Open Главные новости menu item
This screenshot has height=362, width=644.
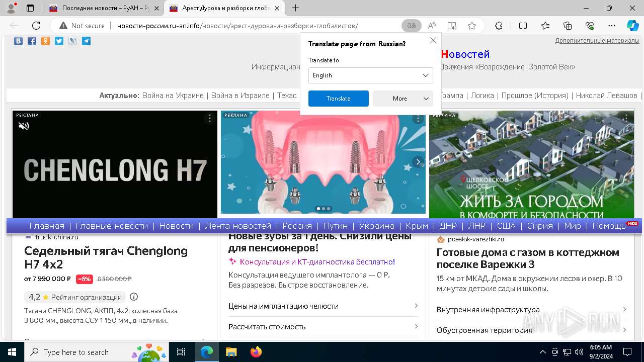tap(112, 226)
